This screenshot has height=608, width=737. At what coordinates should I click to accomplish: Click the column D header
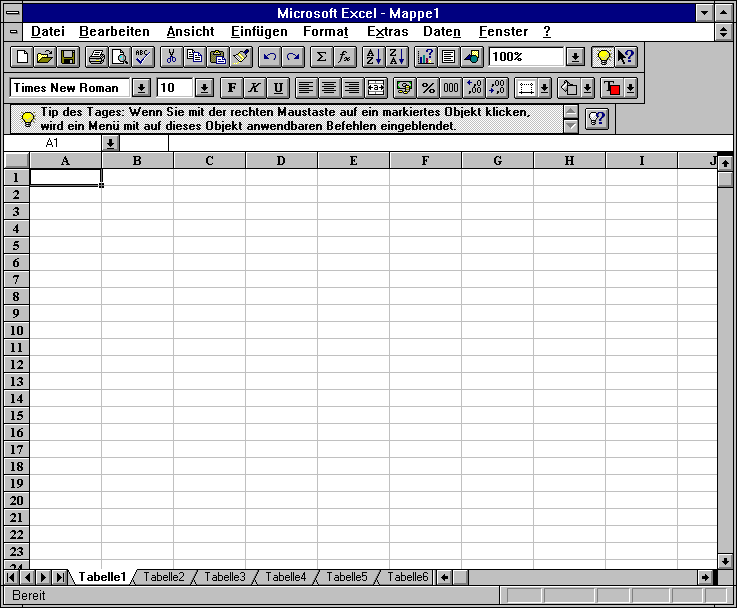pos(281,161)
